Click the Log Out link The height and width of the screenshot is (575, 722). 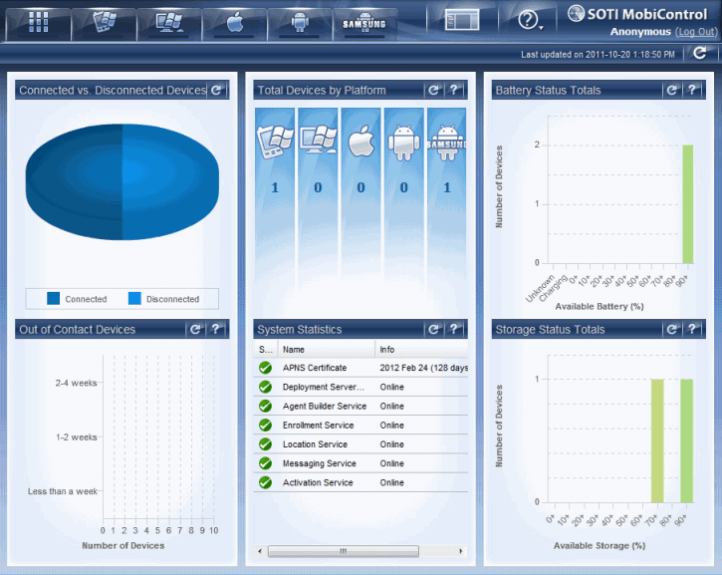[696, 32]
